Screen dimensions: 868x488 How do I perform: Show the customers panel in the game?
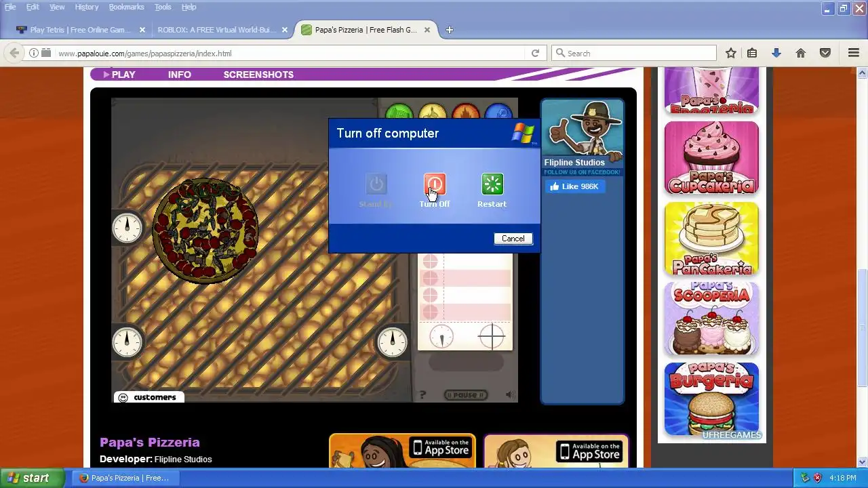click(x=148, y=397)
